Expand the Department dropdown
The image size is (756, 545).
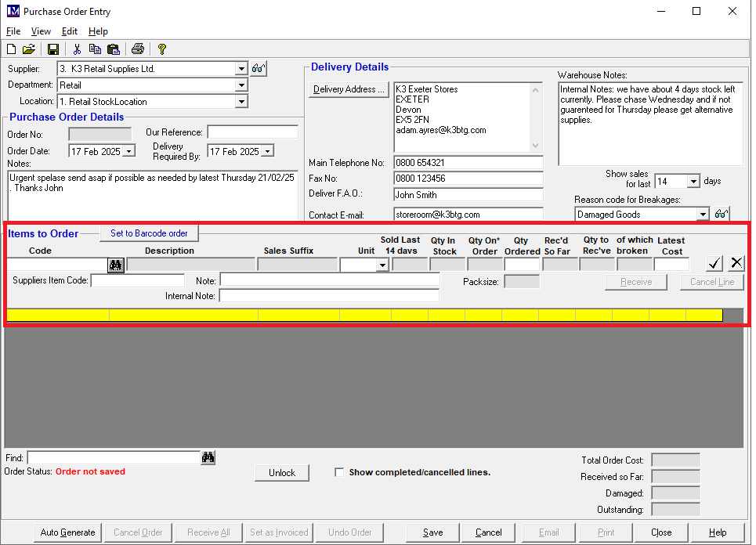(x=241, y=85)
